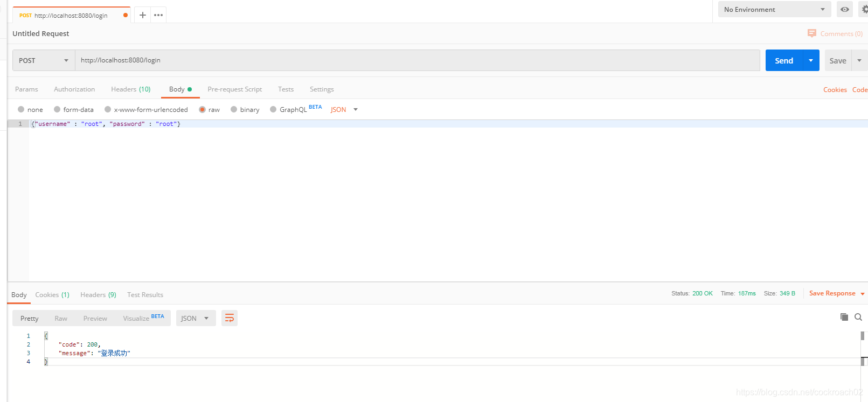Open the Cookies link

click(835, 90)
